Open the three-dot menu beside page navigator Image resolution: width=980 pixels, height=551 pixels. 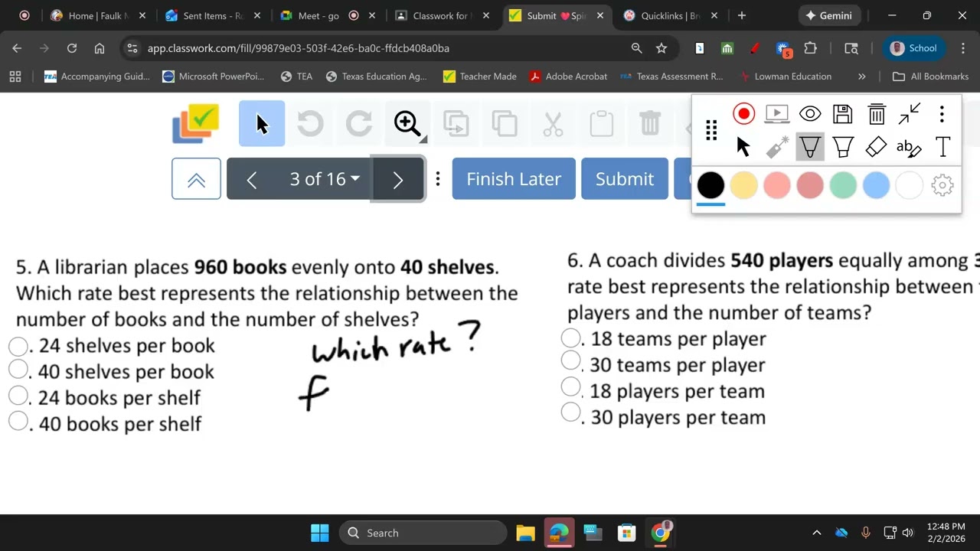[437, 179]
